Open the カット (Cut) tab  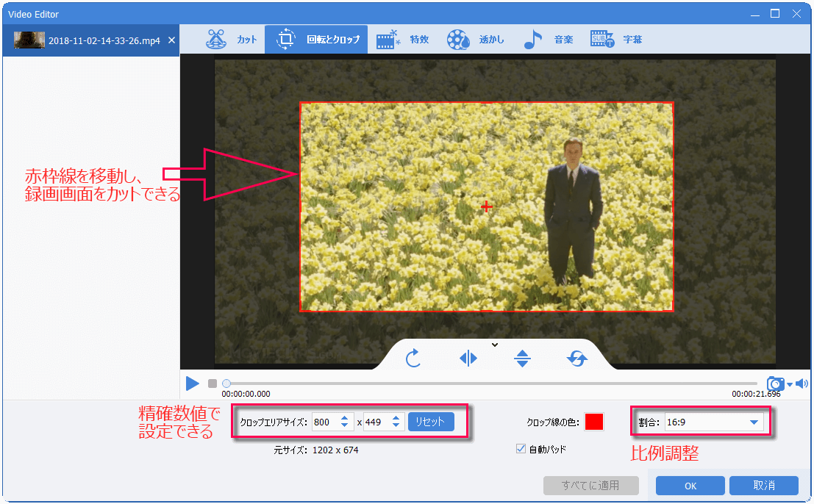tap(231, 40)
